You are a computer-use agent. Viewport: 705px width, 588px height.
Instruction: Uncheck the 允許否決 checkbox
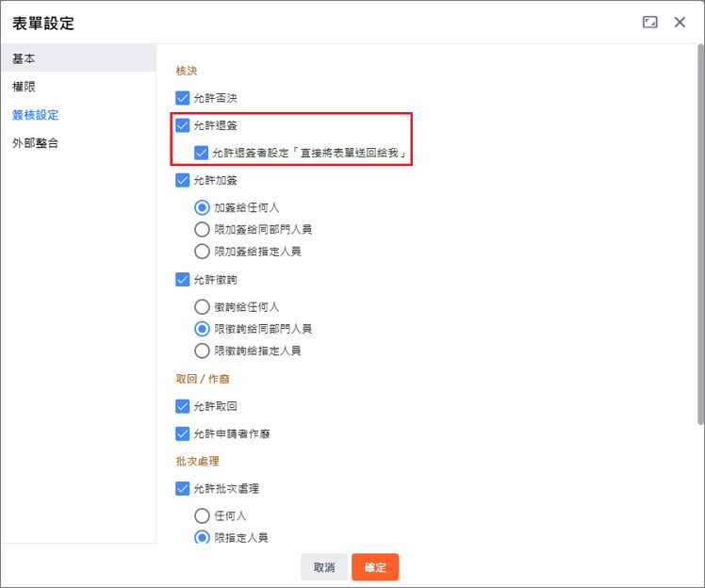[x=183, y=97]
